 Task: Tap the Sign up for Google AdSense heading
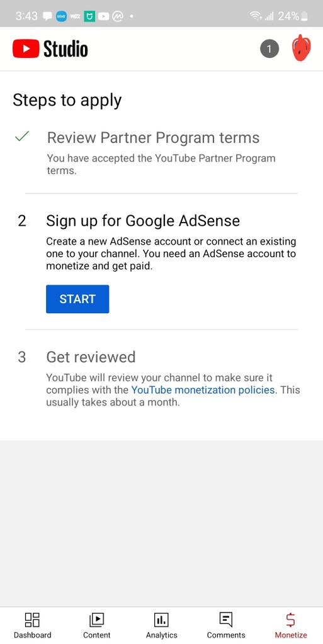tap(143, 221)
